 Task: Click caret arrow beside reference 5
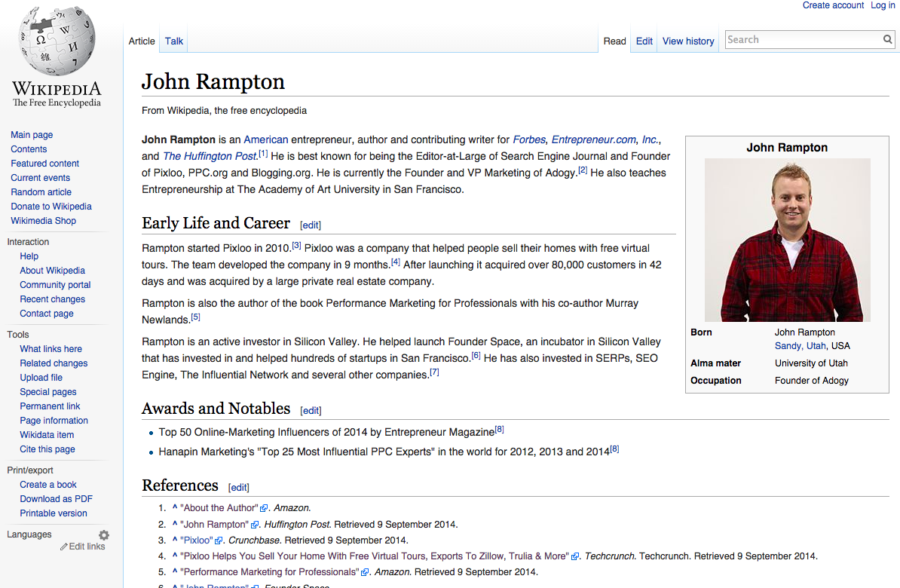174,572
